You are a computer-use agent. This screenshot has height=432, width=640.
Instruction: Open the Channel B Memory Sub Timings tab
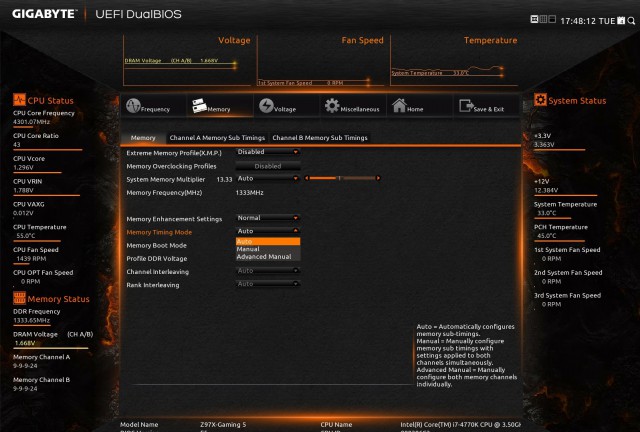click(320, 138)
